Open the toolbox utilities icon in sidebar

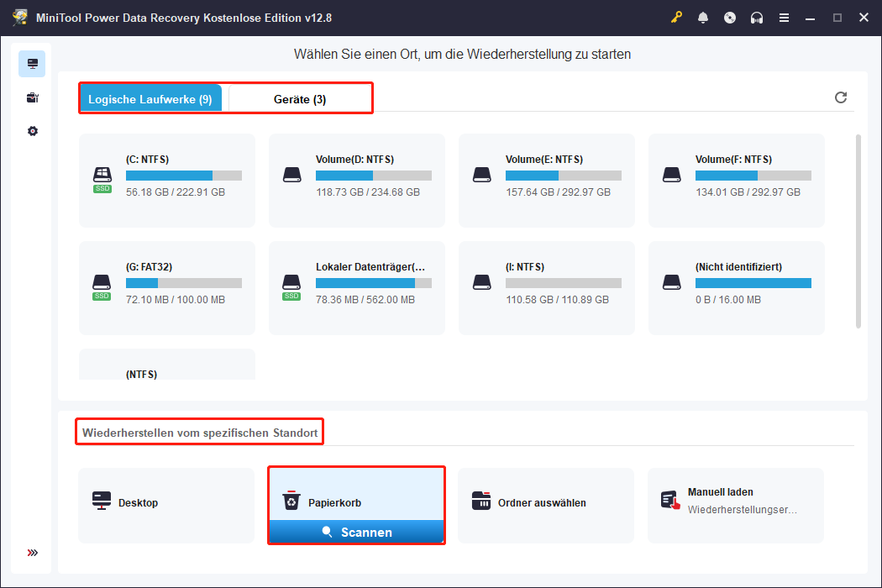click(x=33, y=98)
